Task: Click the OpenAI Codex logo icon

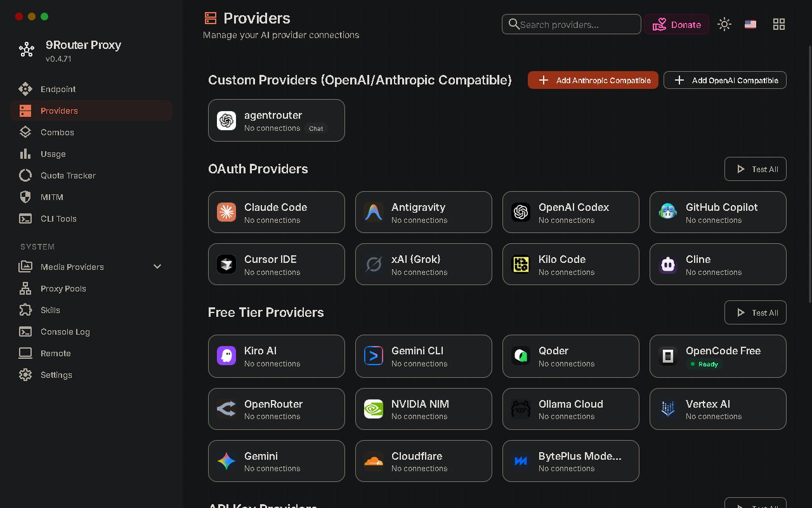Action: pyautogui.click(x=521, y=212)
